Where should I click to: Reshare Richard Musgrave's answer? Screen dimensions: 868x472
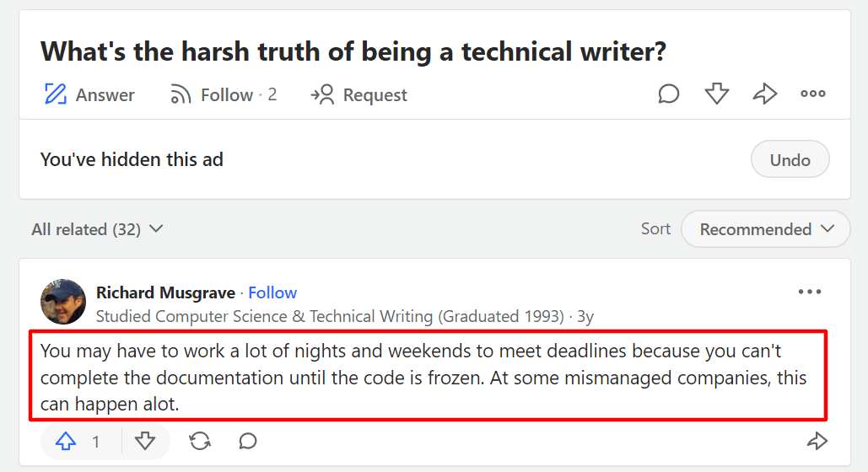tap(200, 441)
